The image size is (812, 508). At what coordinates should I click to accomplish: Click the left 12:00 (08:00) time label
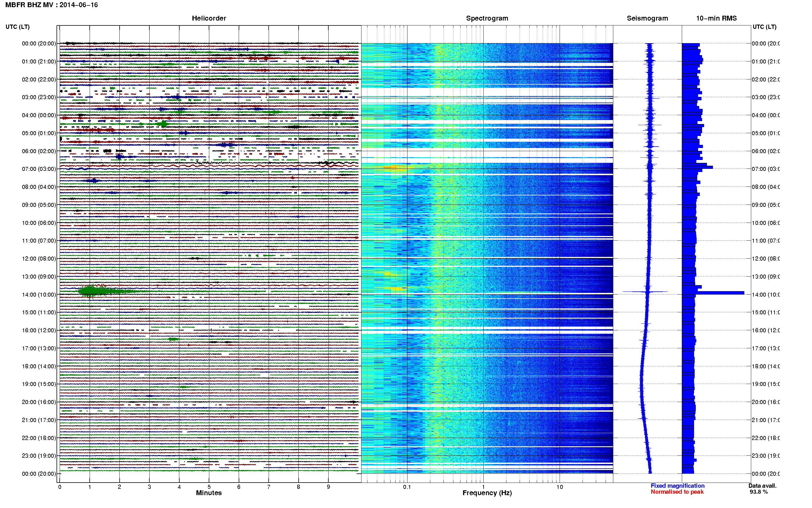pyautogui.click(x=39, y=259)
